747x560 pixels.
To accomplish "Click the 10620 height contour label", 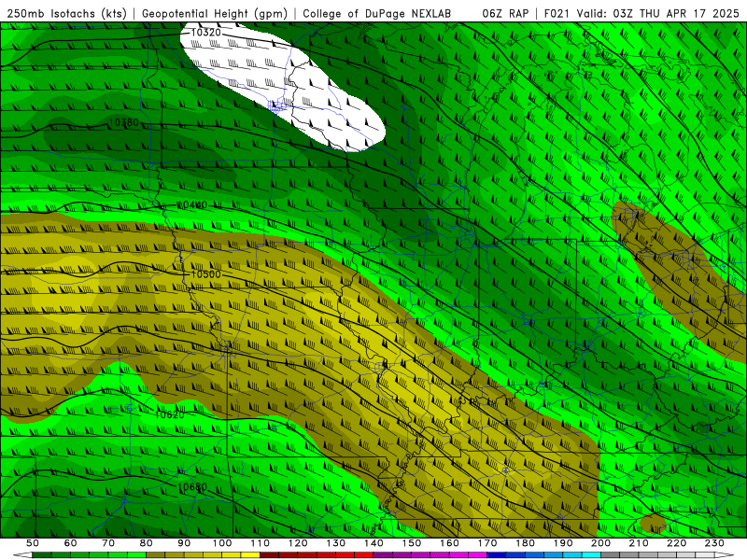I will (170, 414).
